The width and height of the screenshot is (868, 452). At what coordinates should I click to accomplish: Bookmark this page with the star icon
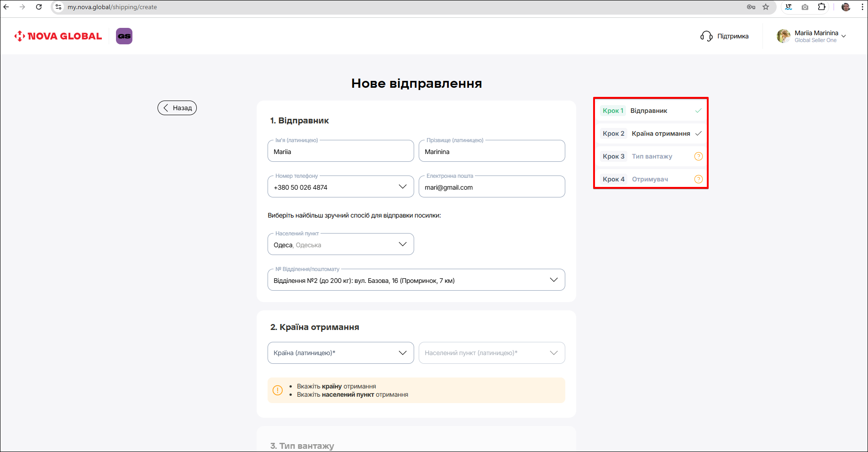click(x=766, y=7)
